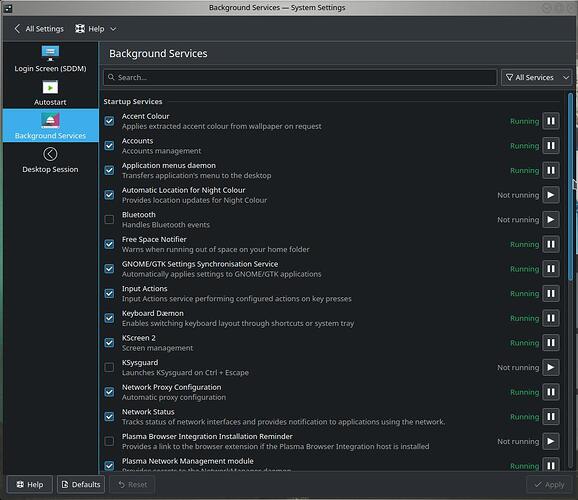
Task: Enable KSysguard startup checkbox
Action: (x=109, y=367)
